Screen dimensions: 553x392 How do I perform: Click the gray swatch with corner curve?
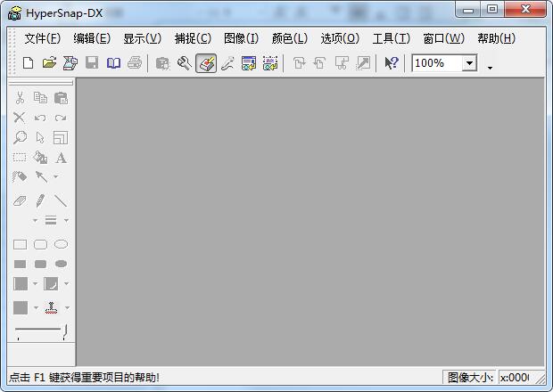tap(51, 283)
